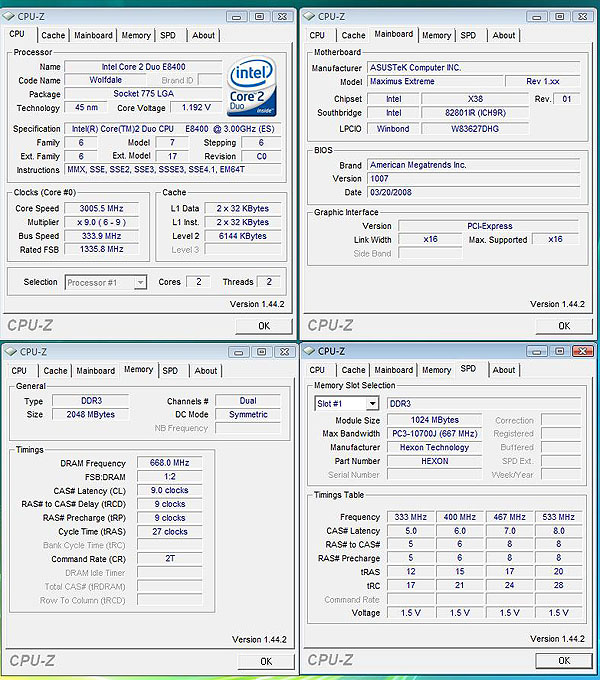Viewport: 600px width, 680px height.
Task: Select Cache tab in the bottom-right SPD window
Action: pos(353,370)
